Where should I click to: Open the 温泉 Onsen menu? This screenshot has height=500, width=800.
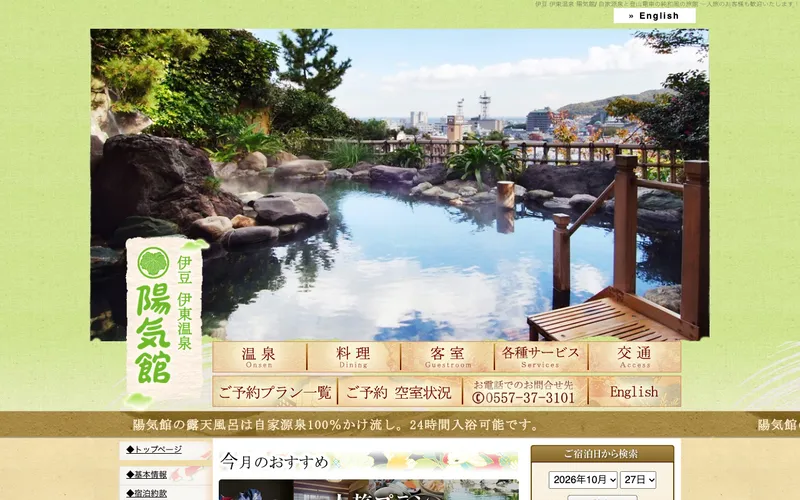[x=260, y=357]
